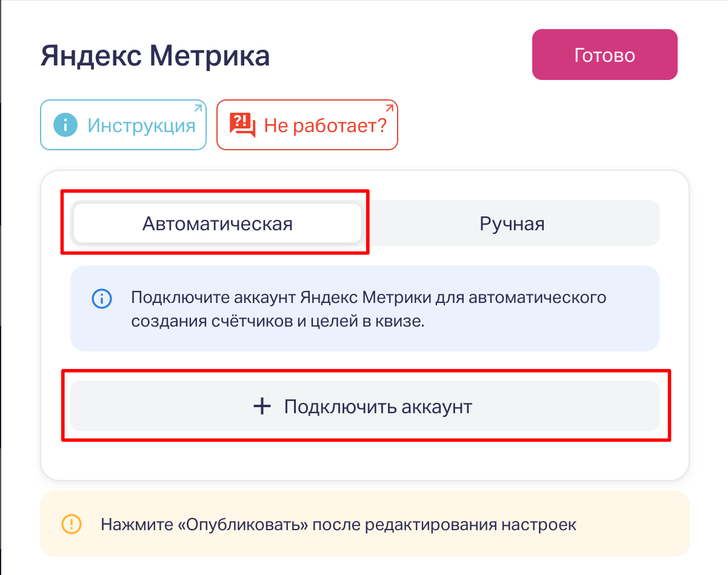Viewport: 728px width, 575px height.
Task: Click external-link arrow on Не работает? button
Action: tap(389, 108)
